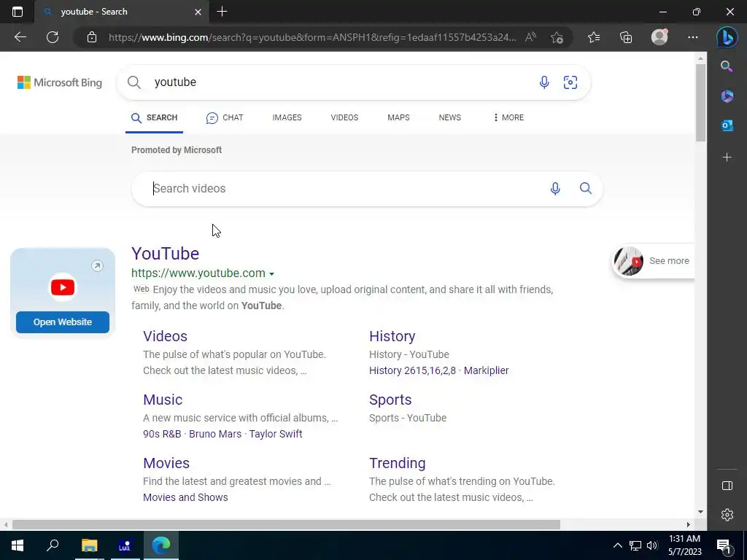View site information lock icon
Image resolution: width=747 pixels, height=560 pixels.
tap(92, 37)
